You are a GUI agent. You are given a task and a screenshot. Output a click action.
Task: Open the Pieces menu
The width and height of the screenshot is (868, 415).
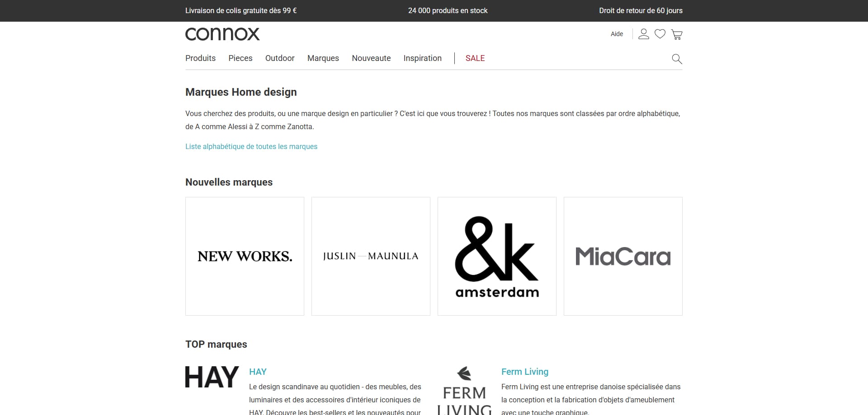(241, 58)
